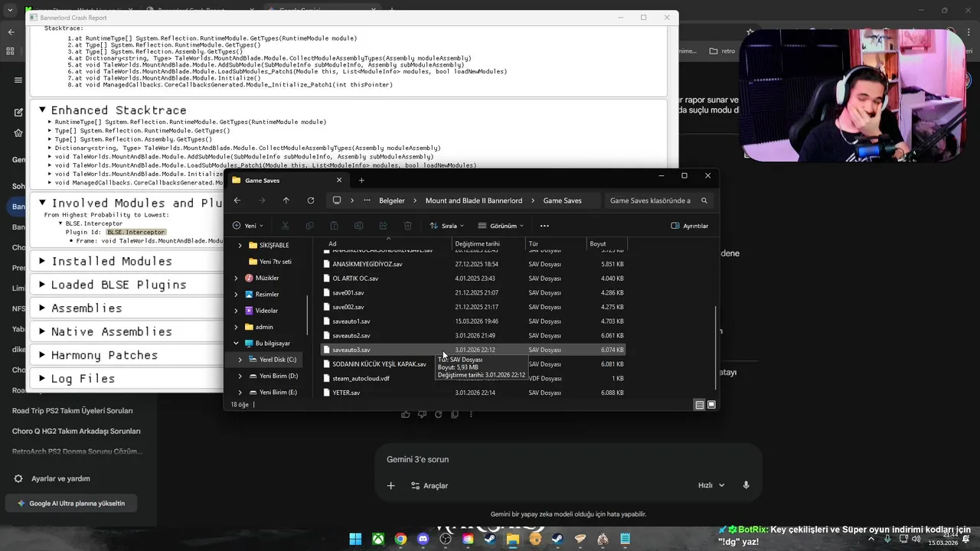Open 'Road Trip PS2 Takım Üyeleri Soruları' chat
Screen dimensions: 980x551
pyautogui.click(x=73, y=411)
